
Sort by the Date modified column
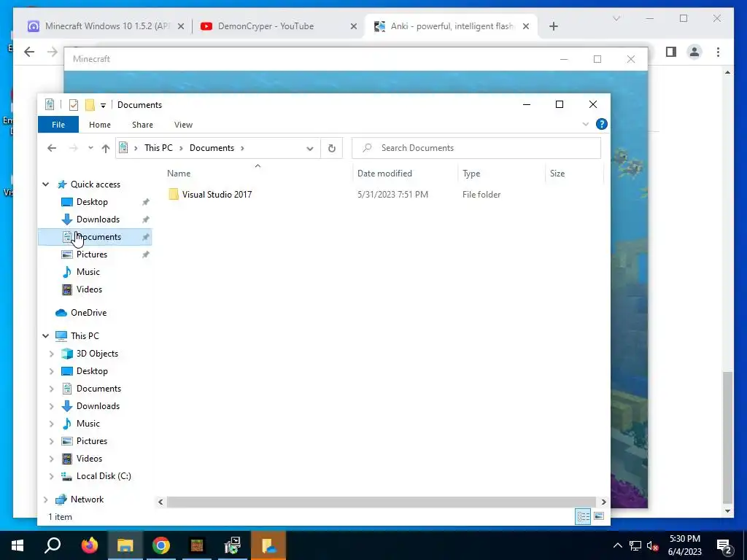pyautogui.click(x=384, y=174)
